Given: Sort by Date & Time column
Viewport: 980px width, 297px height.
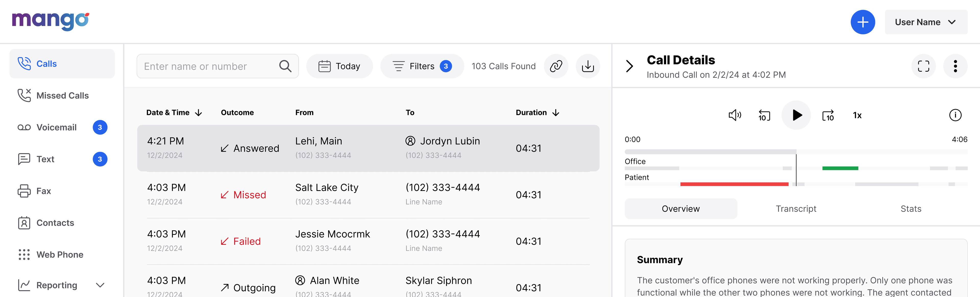Looking at the screenshot, I should point(174,113).
